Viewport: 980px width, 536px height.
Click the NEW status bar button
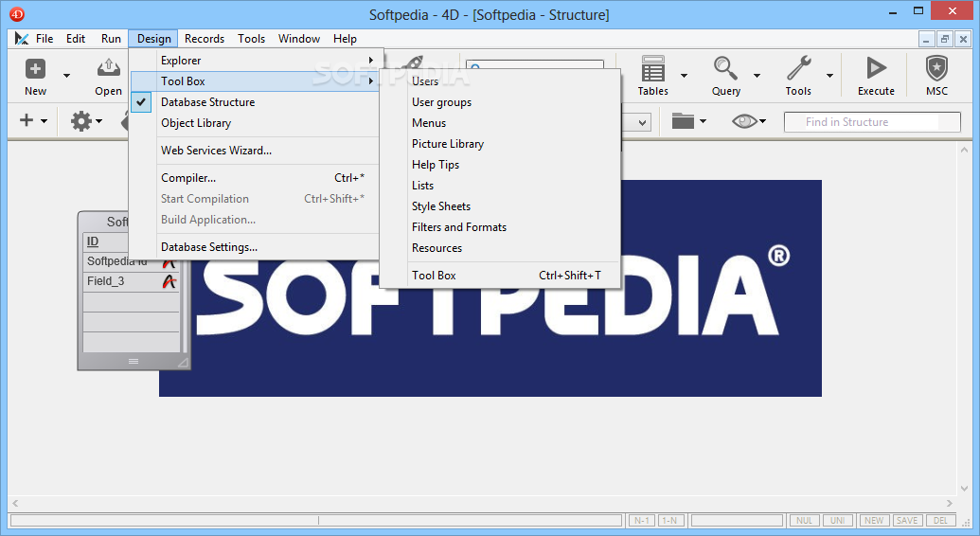tap(874, 520)
